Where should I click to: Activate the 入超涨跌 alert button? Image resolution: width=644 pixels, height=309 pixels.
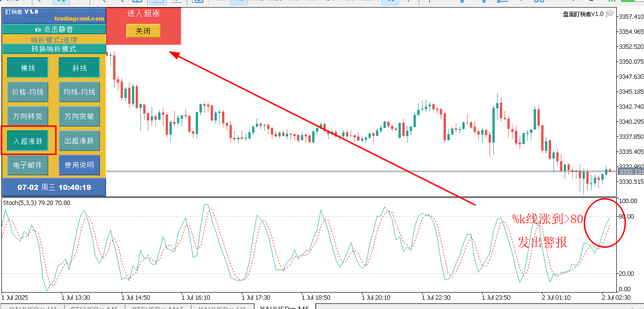pos(28,141)
